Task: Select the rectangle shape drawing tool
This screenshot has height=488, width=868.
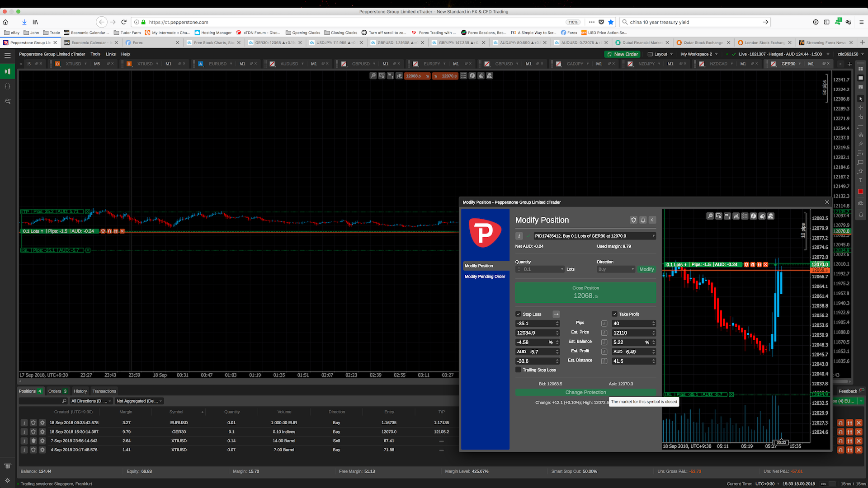Action: coord(860,162)
